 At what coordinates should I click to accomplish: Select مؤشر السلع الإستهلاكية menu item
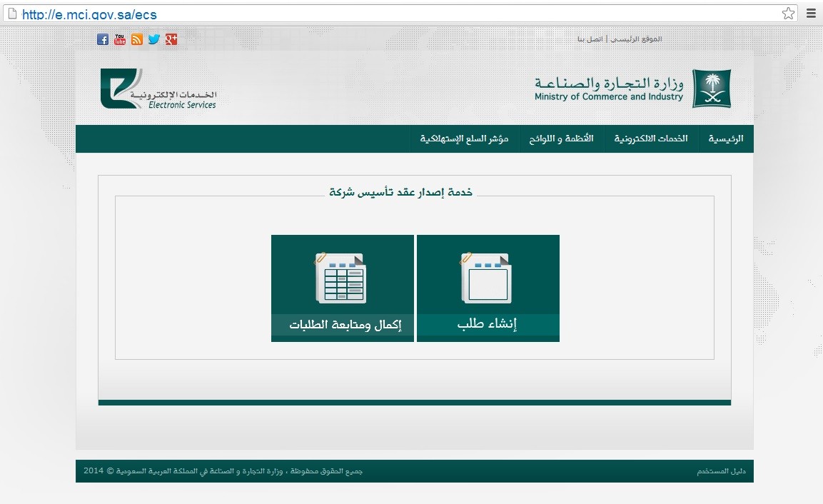pyautogui.click(x=464, y=139)
